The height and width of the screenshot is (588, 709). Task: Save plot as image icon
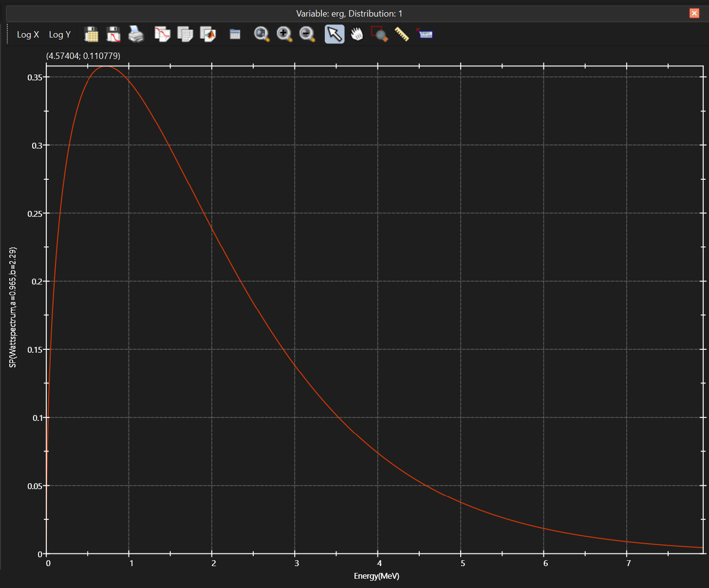tap(113, 35)
